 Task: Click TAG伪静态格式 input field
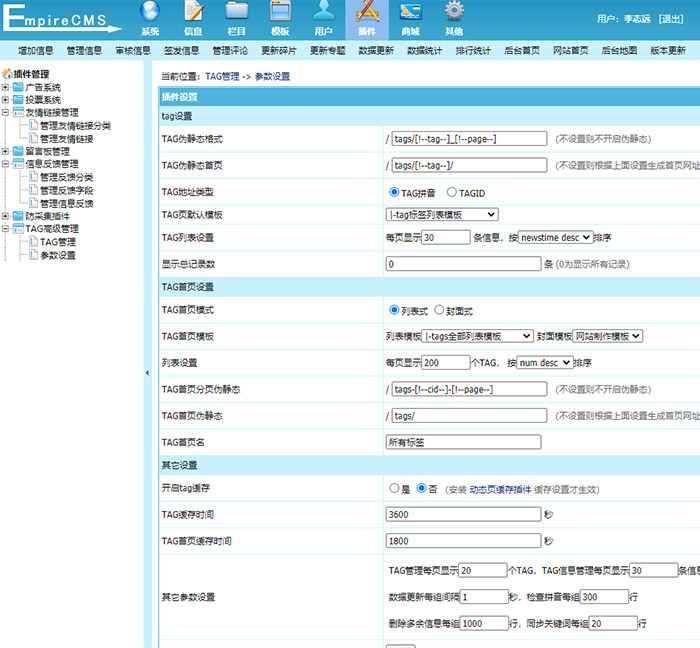point(469,139)
